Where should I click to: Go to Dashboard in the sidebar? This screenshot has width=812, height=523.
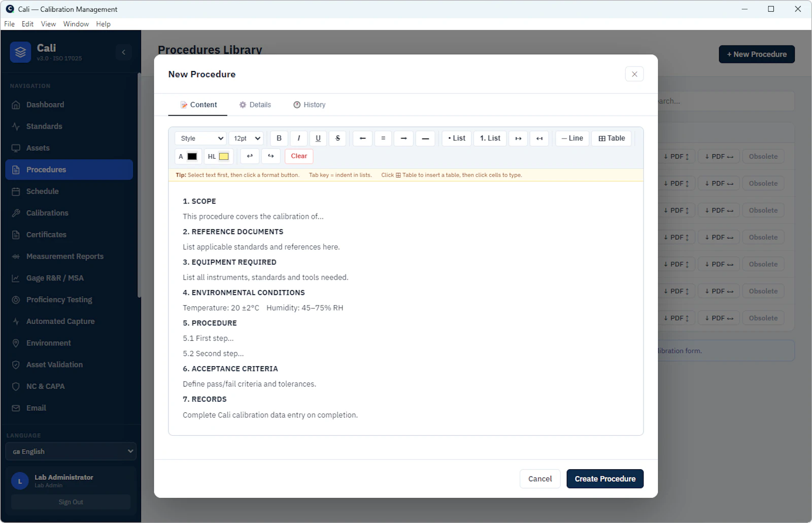point(69,104)
